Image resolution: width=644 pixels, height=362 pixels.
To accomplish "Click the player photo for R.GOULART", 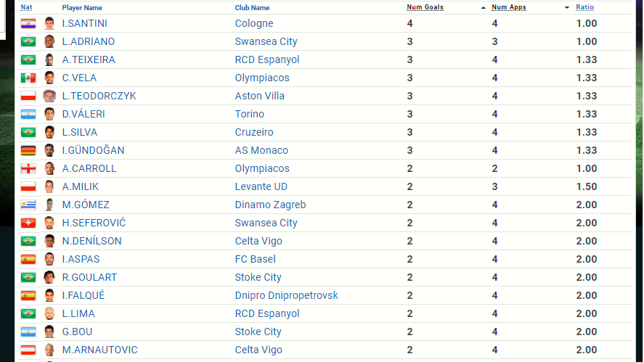I will 49,278.
